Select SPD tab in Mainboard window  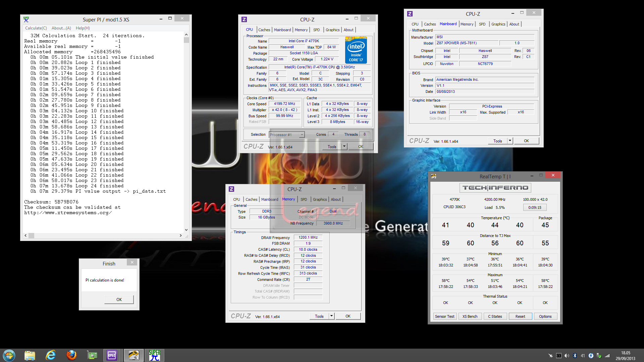click(x=482, y=24)
